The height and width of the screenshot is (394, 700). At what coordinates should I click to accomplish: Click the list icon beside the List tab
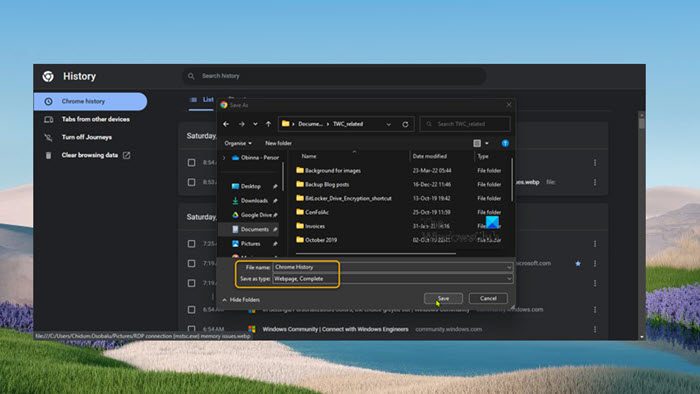(x=193, y=100)
